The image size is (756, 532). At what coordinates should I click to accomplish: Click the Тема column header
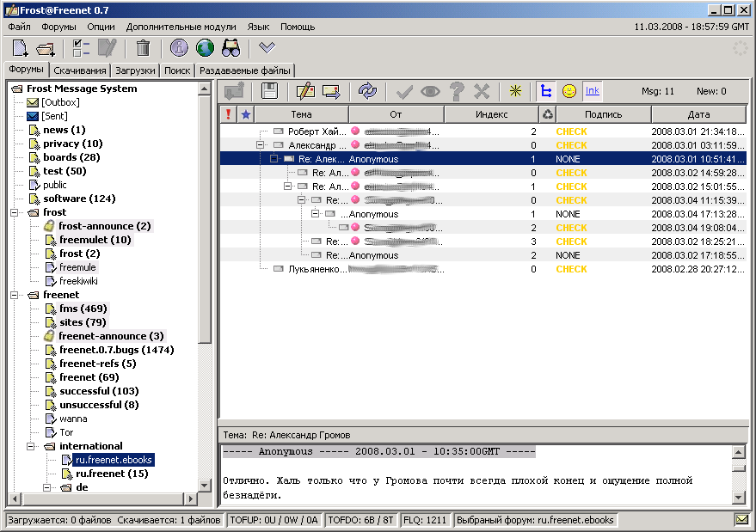(301, 114)
